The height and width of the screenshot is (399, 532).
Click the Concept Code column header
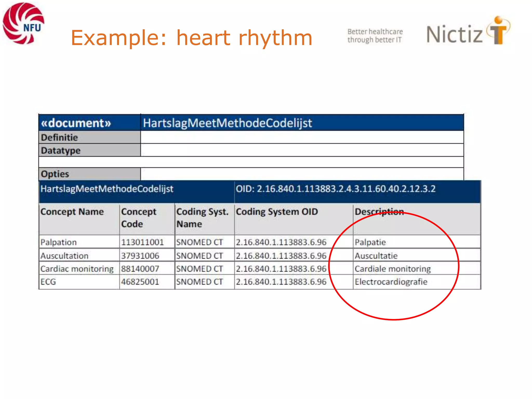(147, 219)
